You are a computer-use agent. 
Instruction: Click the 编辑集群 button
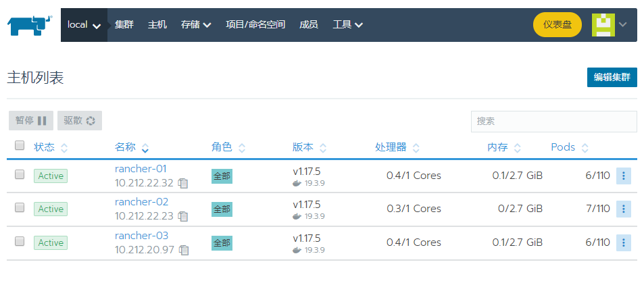[612, 77]
